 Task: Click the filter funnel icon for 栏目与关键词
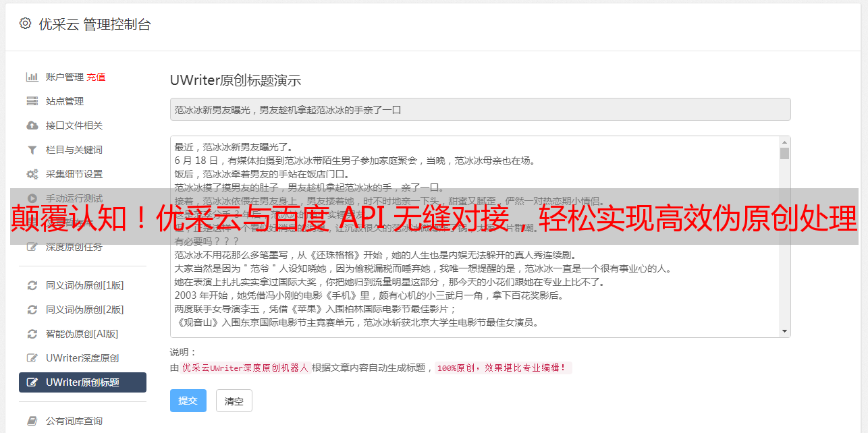pyautogui.click(x=32, y=150)
